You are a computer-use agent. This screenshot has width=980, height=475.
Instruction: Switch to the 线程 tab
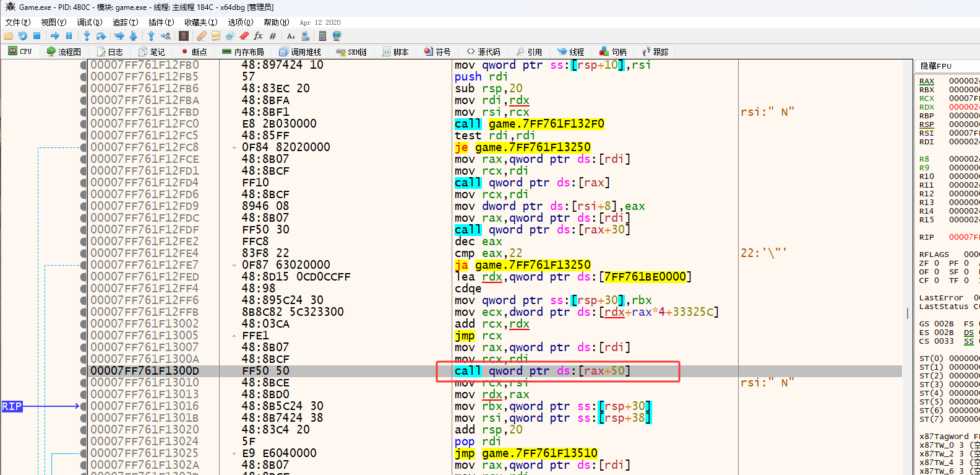571,52
